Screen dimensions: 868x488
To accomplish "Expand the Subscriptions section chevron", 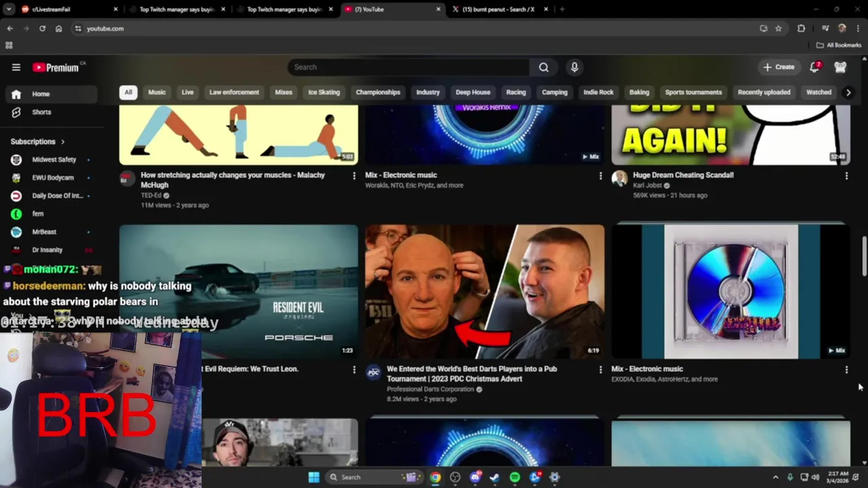I will pyautogui.click(x=62, y=142).
